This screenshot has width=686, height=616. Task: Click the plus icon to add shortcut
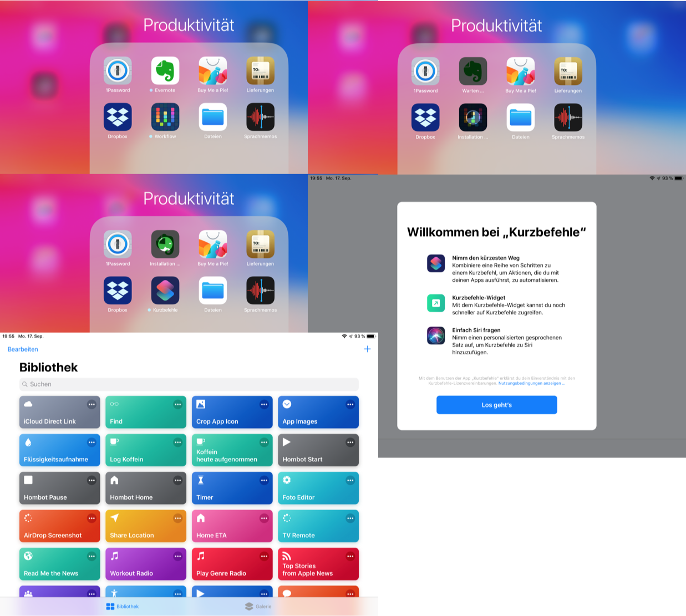click(x=367, y=349)
